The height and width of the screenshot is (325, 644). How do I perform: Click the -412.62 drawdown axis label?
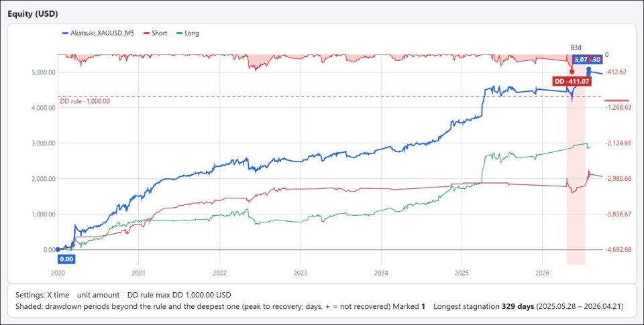(616, 72)
